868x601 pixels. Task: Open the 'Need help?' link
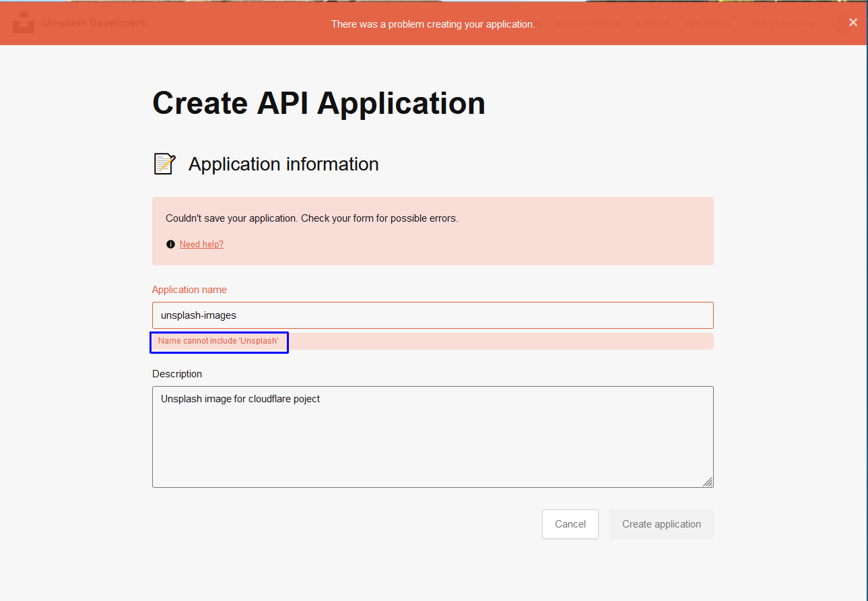pyautogui.click(x=201, y=245)
